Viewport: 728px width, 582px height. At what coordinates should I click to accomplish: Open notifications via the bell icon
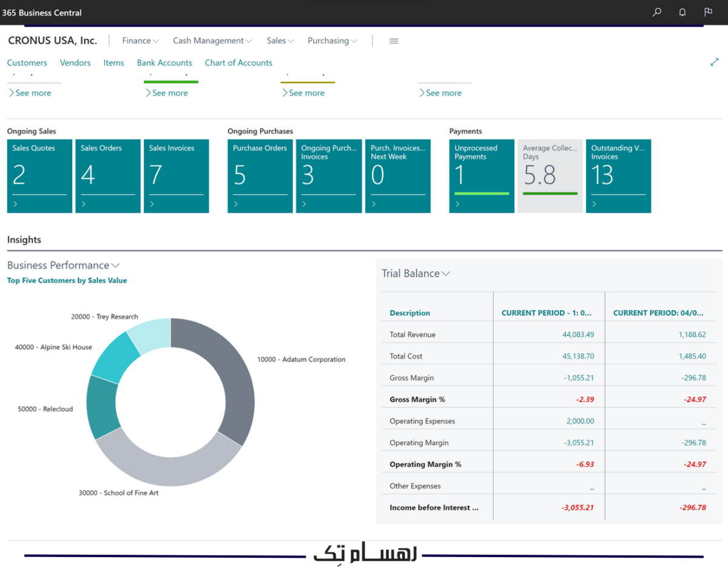pos(682,12)
